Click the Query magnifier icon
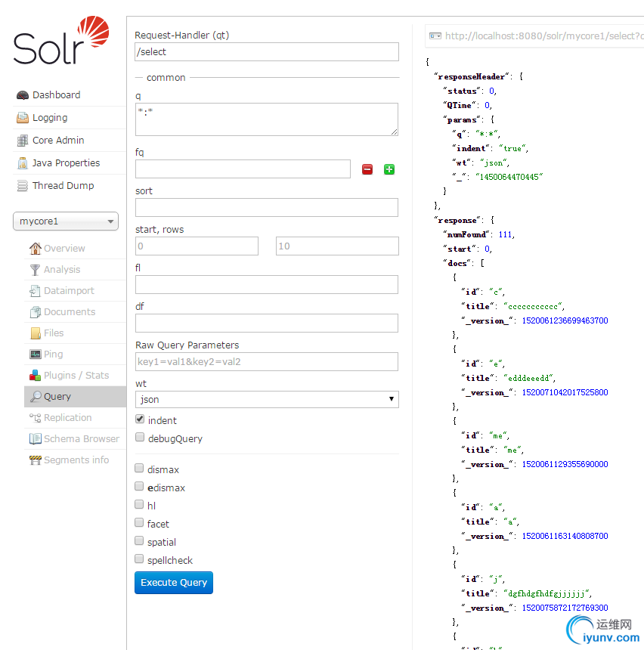 [36, 397]
